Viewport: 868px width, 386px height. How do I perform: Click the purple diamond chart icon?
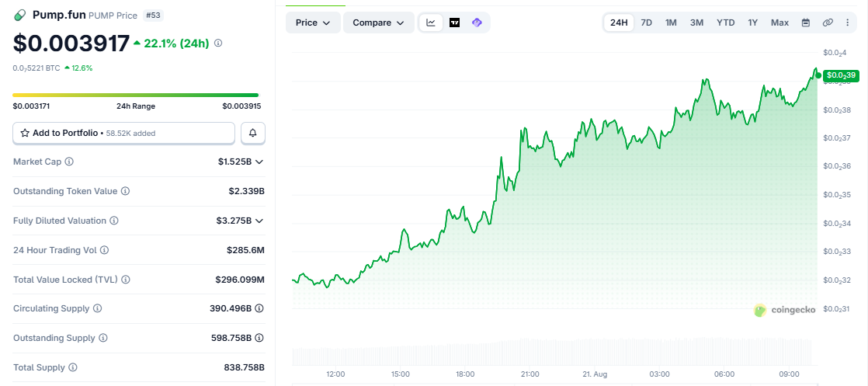pyautogui.click(x=477, y=23)
